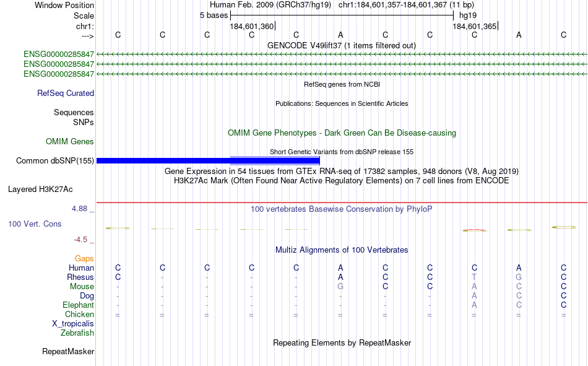The width and height of the screenshot is (588, 366).
Task: Click the chr1:184,601,357-184,601,367 (11 bp) range text
Action: (406, 5)
